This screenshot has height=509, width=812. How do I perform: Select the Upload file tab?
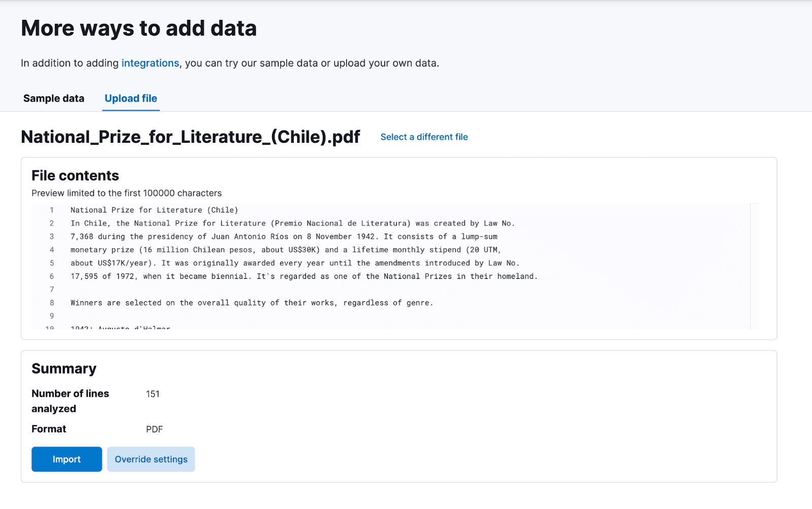coord(130,98)
